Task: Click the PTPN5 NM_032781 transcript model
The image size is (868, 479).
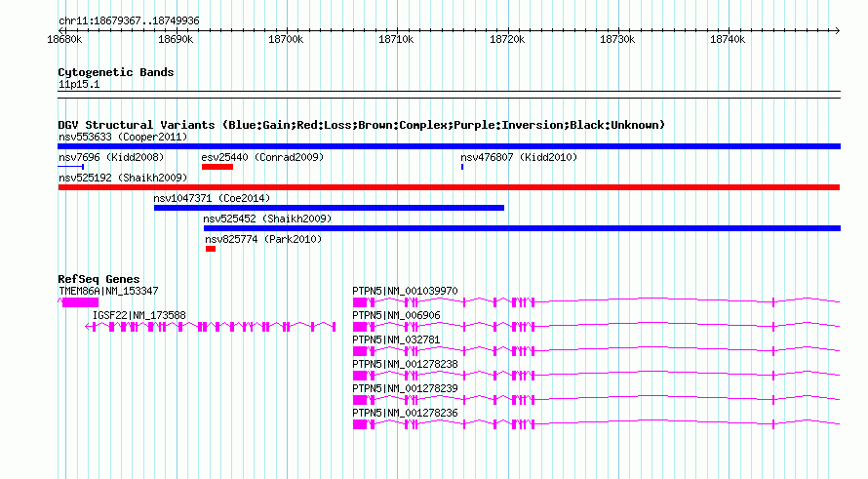Action: coord(596,350)
